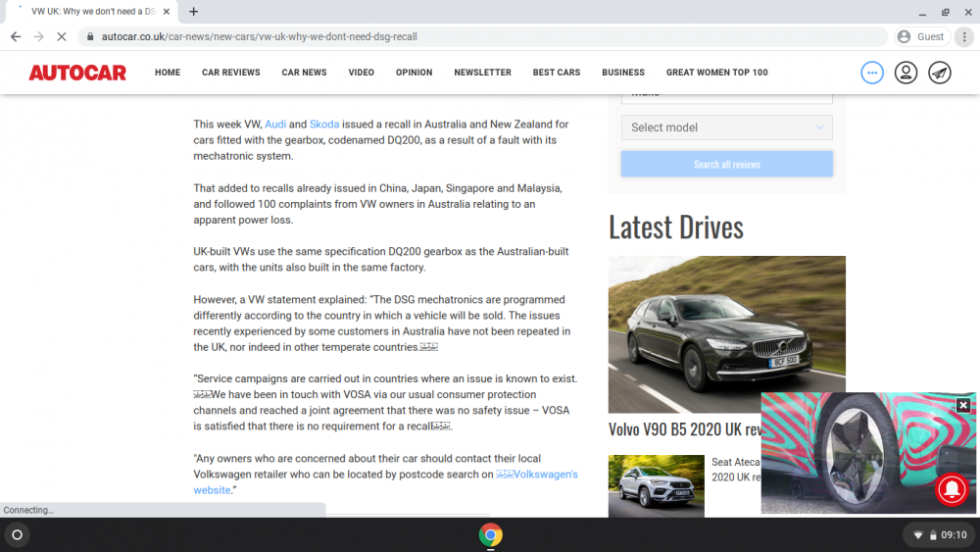Click the Search all reviews button
This screenshot has width=980, height=552.
tap(727, 164)
